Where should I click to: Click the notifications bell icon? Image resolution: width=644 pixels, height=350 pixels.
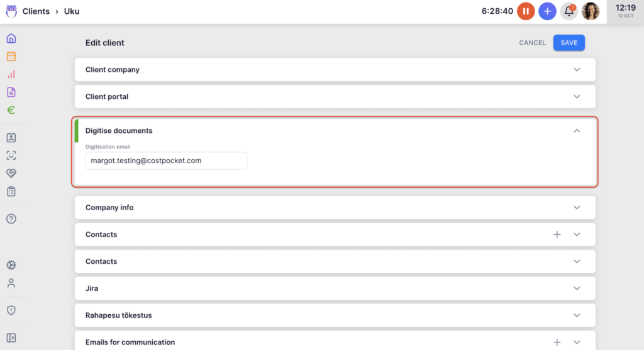(569, 11)
